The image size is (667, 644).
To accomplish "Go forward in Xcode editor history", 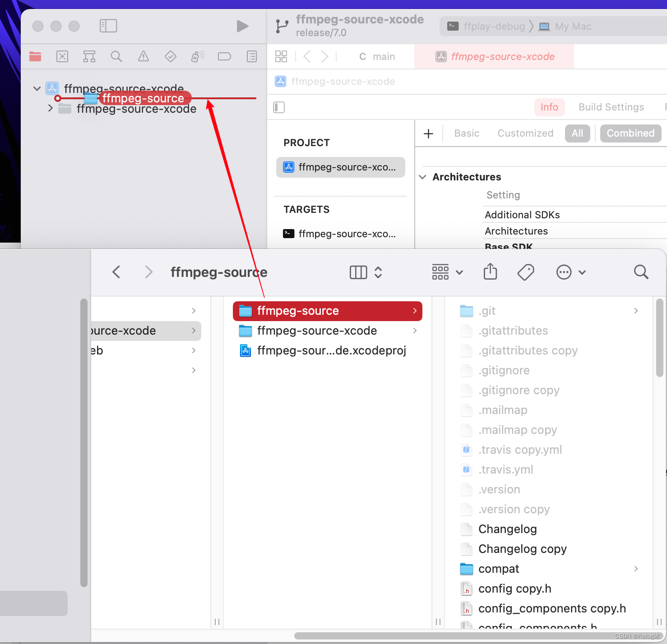I will [x=324, y=56].
